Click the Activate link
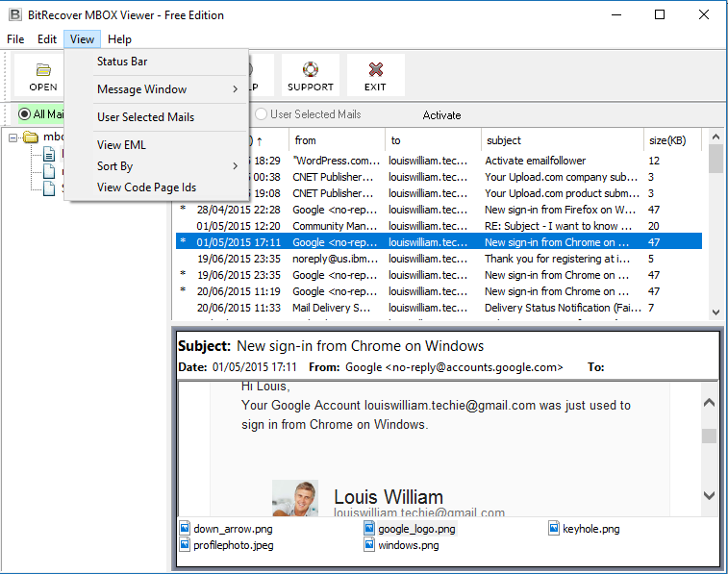728x574 pixels. tap(441, 115)
